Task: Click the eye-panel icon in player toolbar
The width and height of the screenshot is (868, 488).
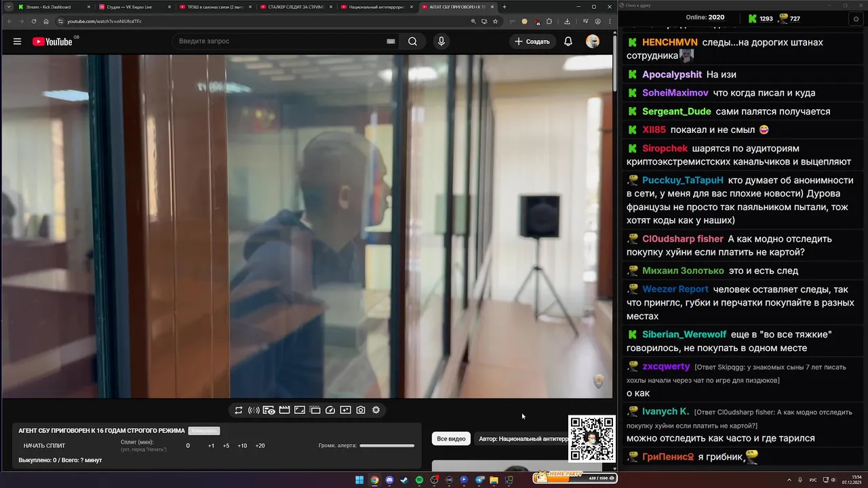Action: click(269, 410)
